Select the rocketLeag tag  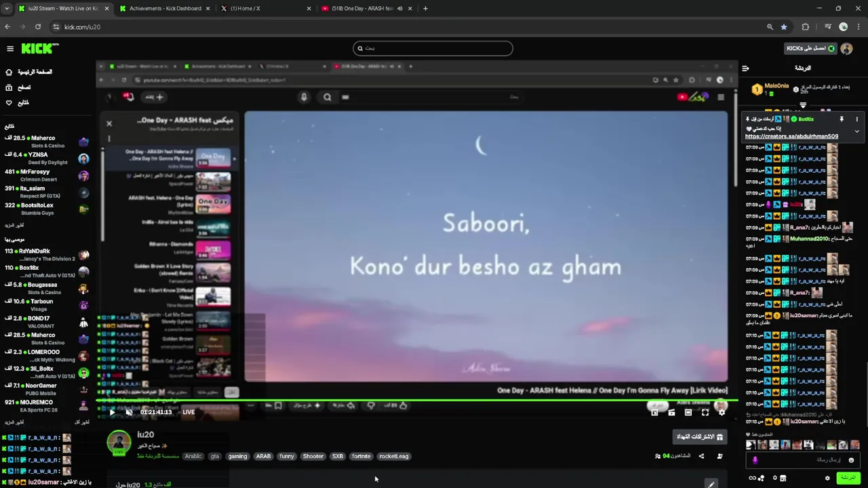[x=394, y=456]
